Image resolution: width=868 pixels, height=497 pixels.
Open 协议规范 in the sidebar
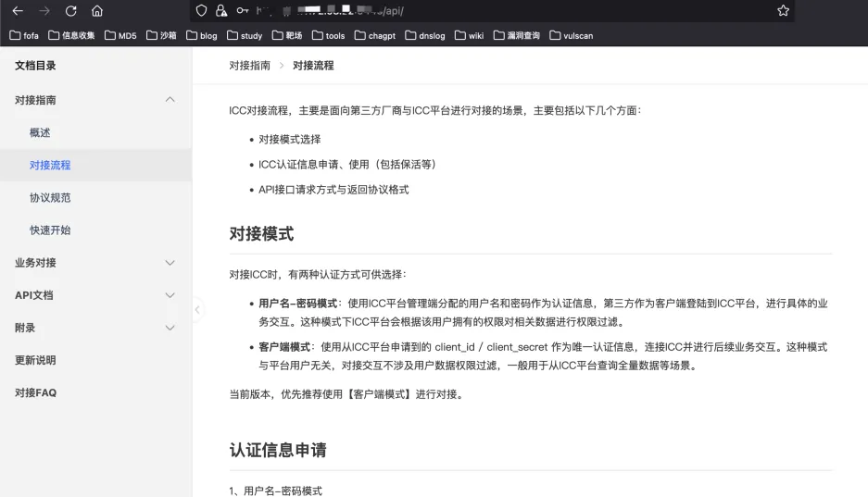pos(50,198)
